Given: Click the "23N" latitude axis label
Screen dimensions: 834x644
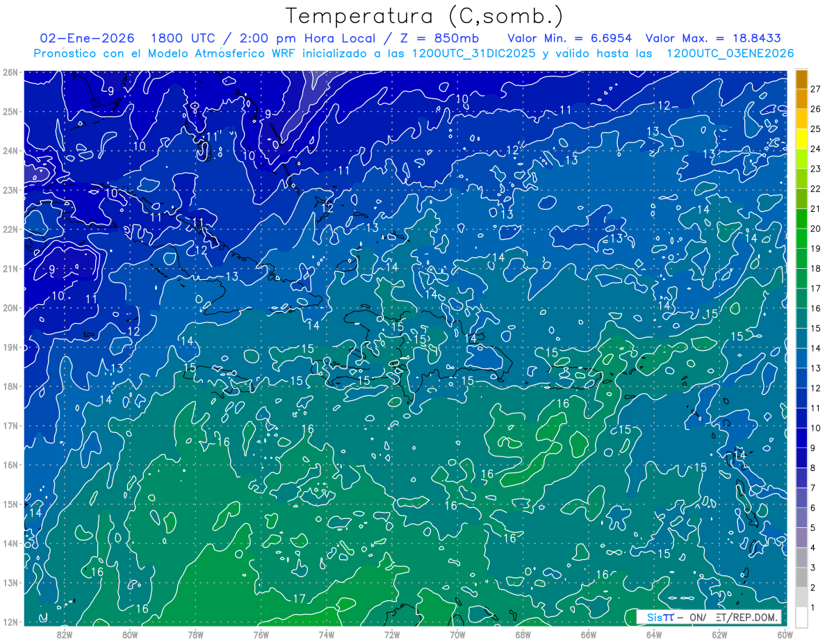Looking at the screenshot, I should 10,190.
